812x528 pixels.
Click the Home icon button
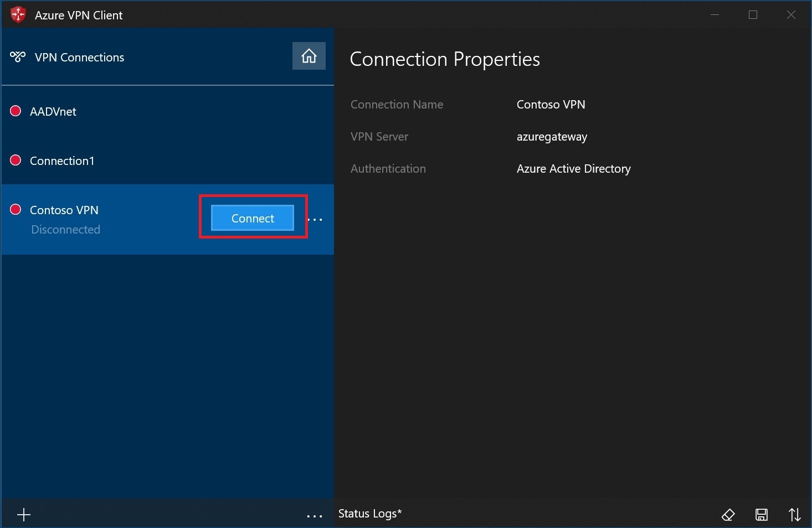(309, 56)
